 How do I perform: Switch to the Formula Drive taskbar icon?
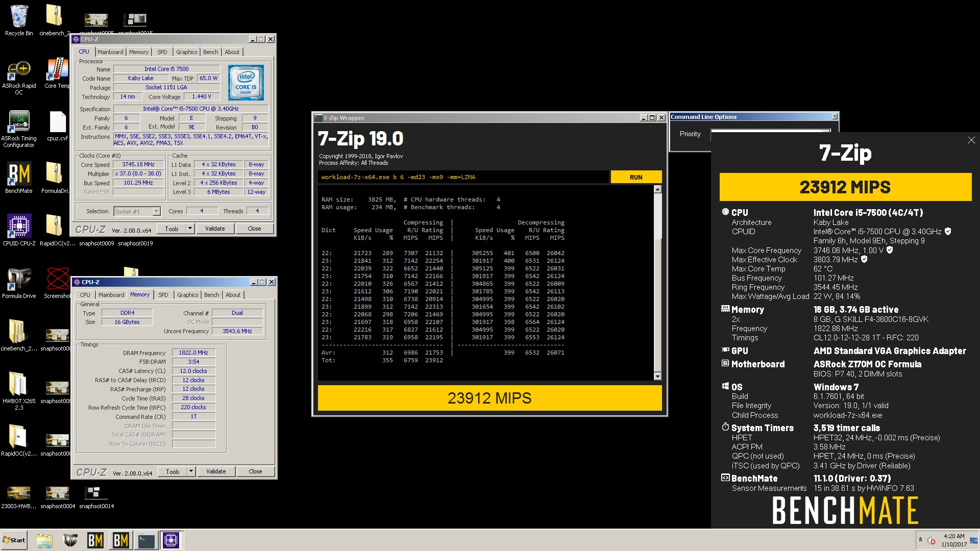(x=70, y=540)
